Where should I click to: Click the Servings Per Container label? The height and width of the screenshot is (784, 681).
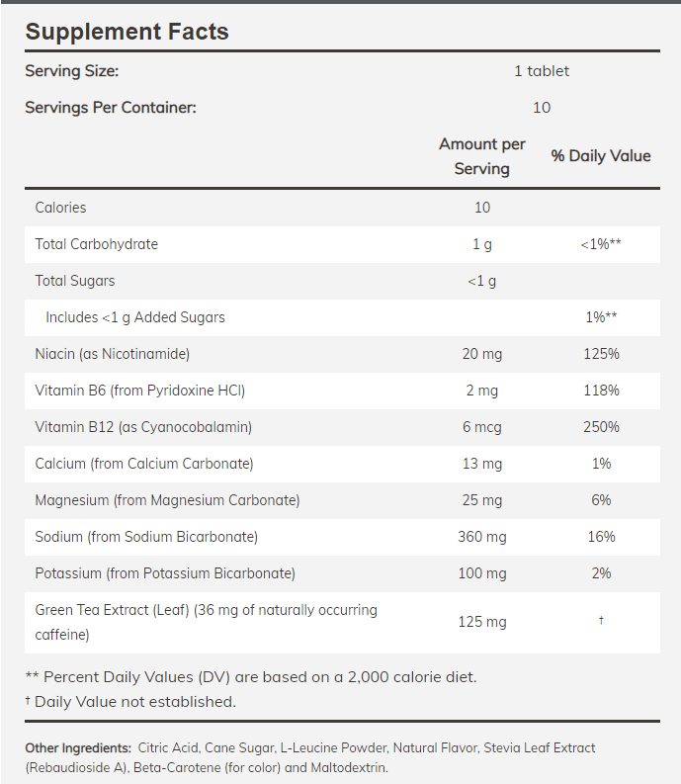111,107
